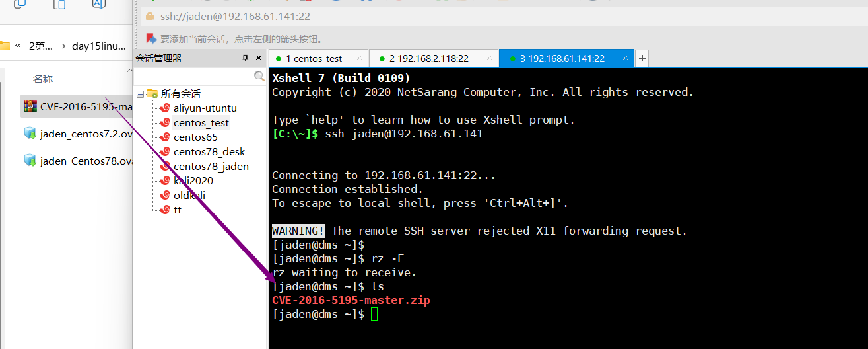Viewport: 868px width, 349px height.
Task: Collapse the 所有会话 folder node
Action: (140, 94)
